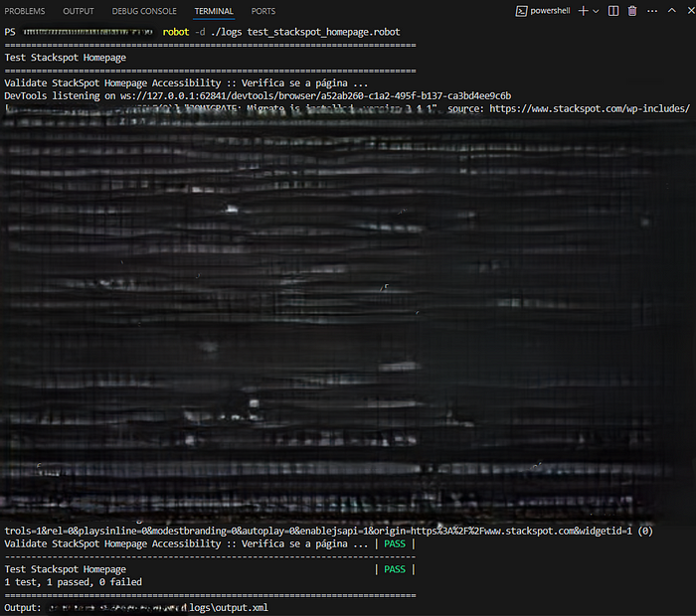Click the PASS status of Validate test
696x616 pixels.
395,543
